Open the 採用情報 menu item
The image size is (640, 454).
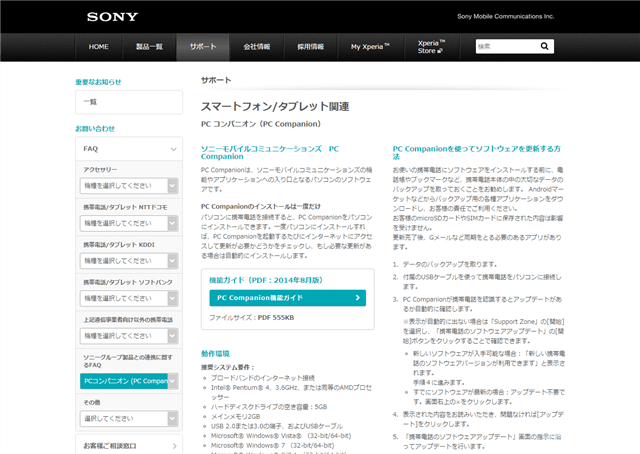[x=311, y=47]
